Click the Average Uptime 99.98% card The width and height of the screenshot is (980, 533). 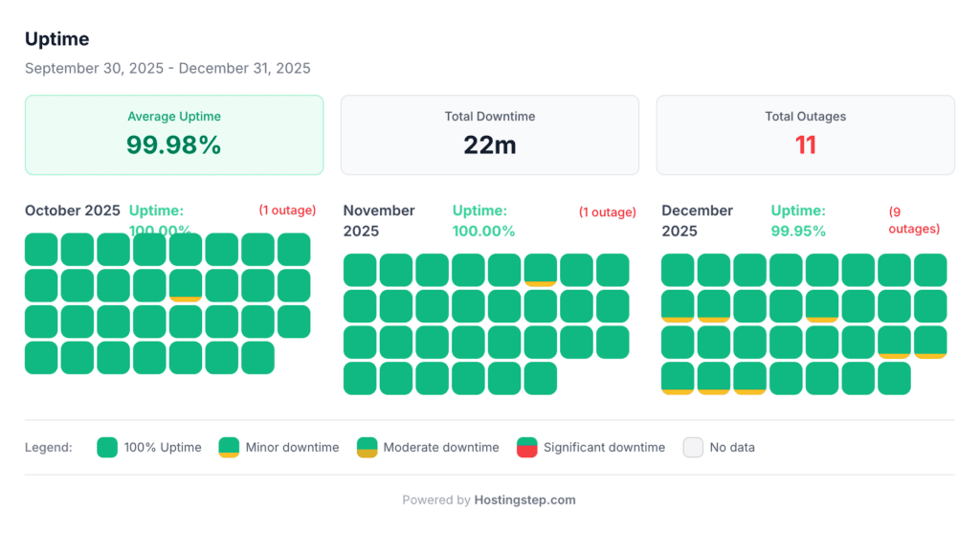coord(174,135)
